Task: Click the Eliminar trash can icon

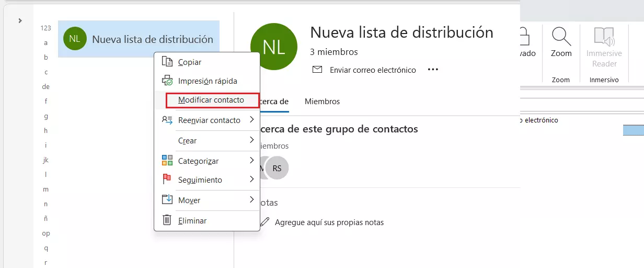Action: (x=167, y=220)
